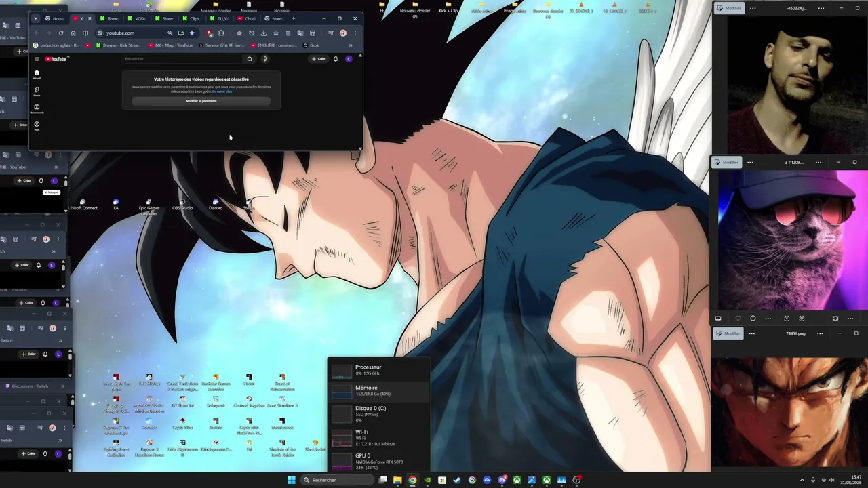Screen dimensions: 868x488
Task: Click the Windows Start button
Action: [x=292, y=480]
